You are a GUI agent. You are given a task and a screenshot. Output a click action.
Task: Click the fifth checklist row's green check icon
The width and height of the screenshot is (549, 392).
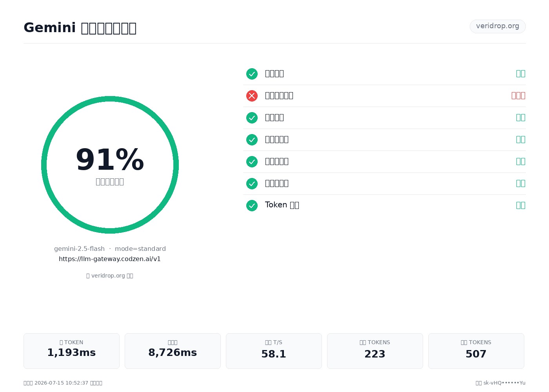[x=252, y=162]
